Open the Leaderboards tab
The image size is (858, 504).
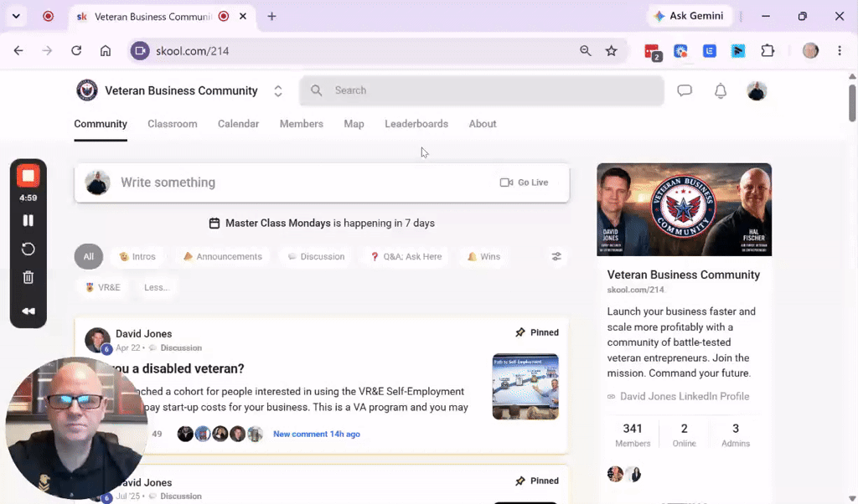(x=416, y=124)
